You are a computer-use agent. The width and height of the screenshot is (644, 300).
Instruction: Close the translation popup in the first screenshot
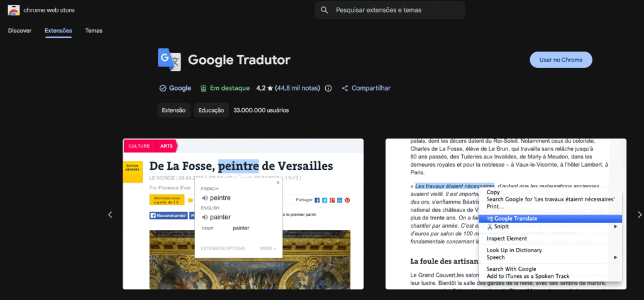[x=277, y=182]
